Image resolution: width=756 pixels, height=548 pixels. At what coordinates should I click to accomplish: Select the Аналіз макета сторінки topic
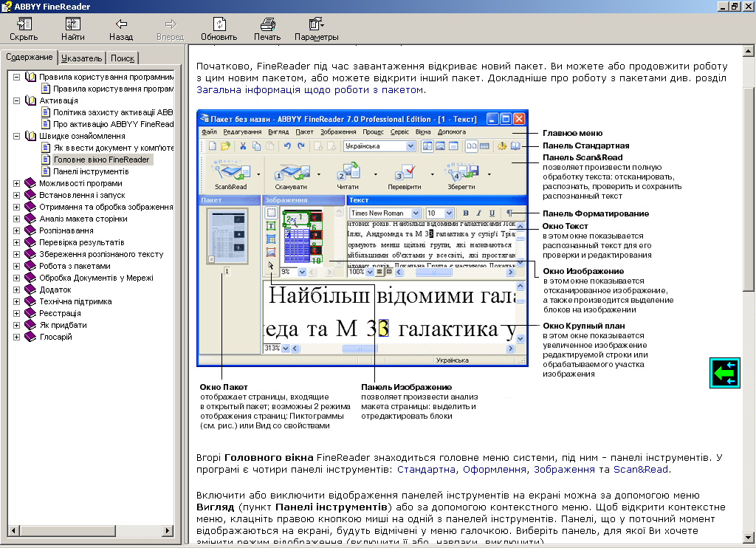(x=83, y=219)
